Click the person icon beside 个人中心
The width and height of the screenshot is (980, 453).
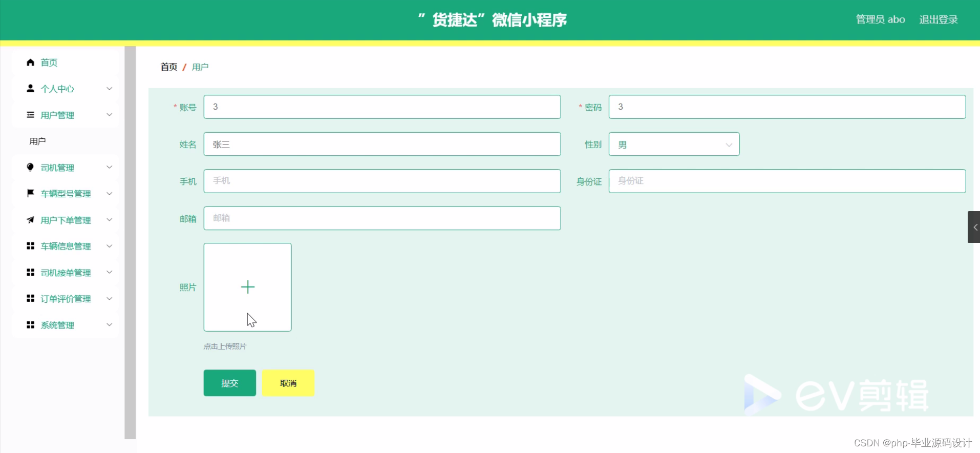(30, 88)
